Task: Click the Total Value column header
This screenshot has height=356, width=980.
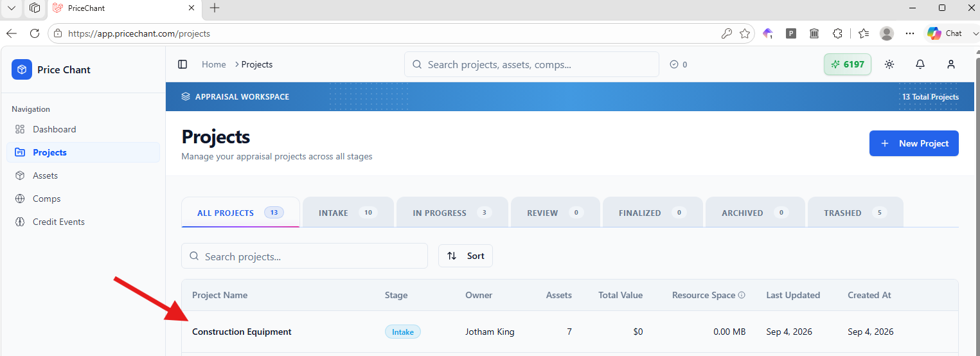Action: [620, 295]
